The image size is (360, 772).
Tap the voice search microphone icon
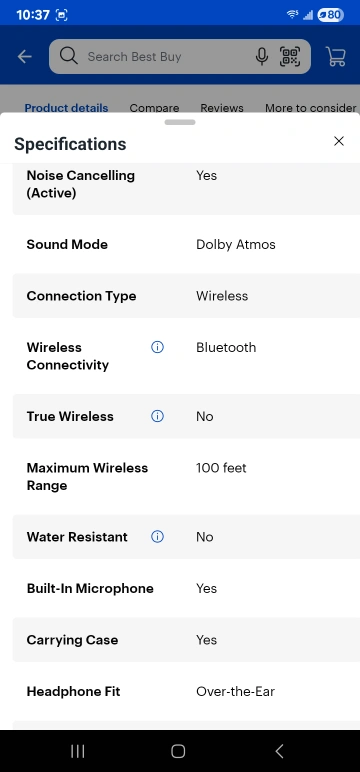click(262, 57)
